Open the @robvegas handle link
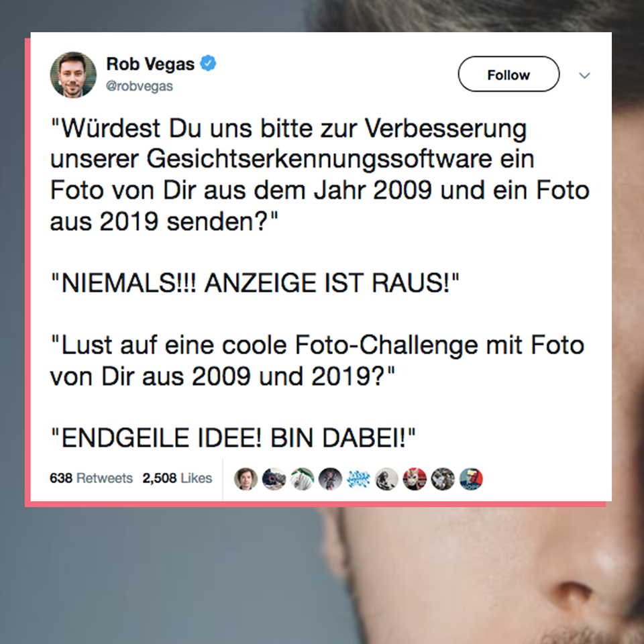 [x=140, y=87]
